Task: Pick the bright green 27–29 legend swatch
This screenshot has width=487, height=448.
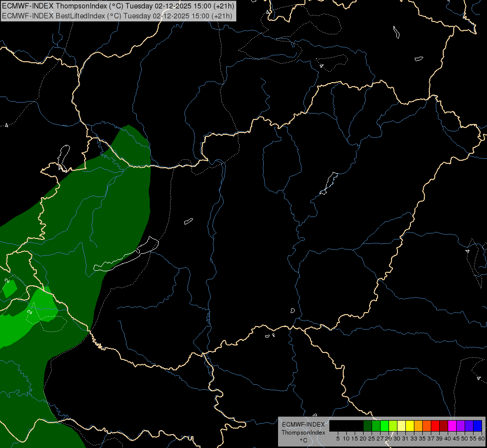Action: tap(385, 426)
